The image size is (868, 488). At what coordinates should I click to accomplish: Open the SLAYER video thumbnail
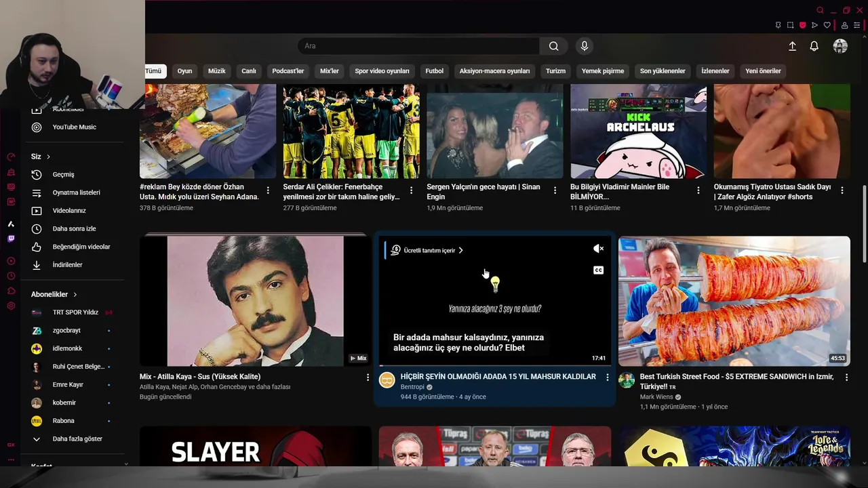click(x=256, y=446)
